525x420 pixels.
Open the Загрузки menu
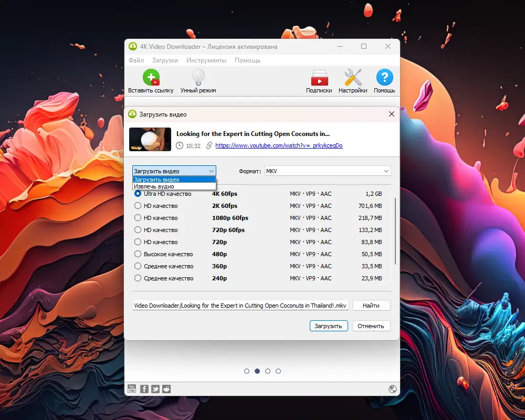pos(165,60)
